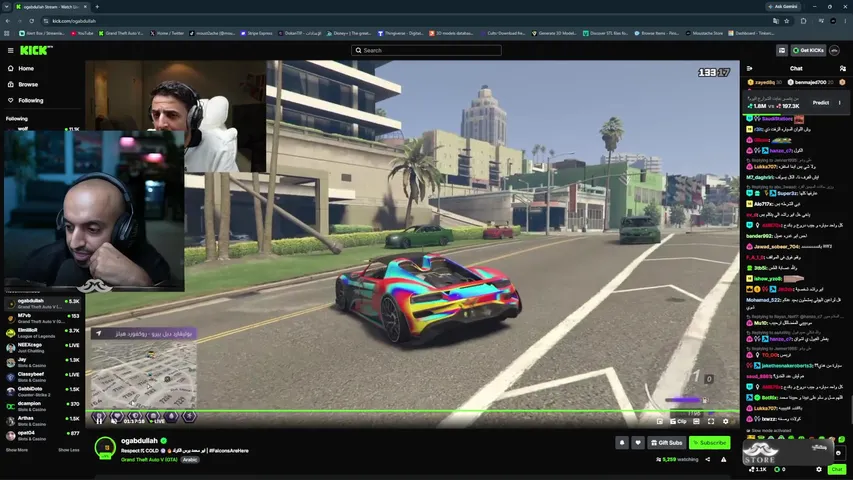
Task: Focus the Kick search field
Action: click(426, 50)
